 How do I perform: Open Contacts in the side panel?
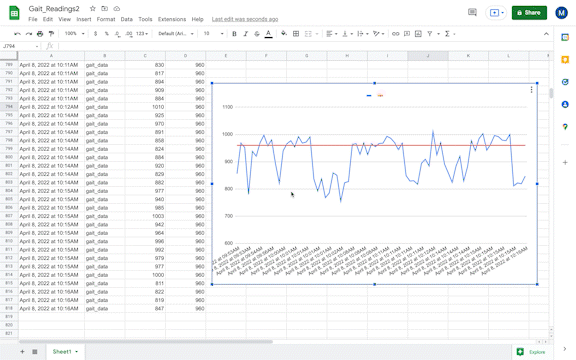pyautogui.click(x=565, y=105)
